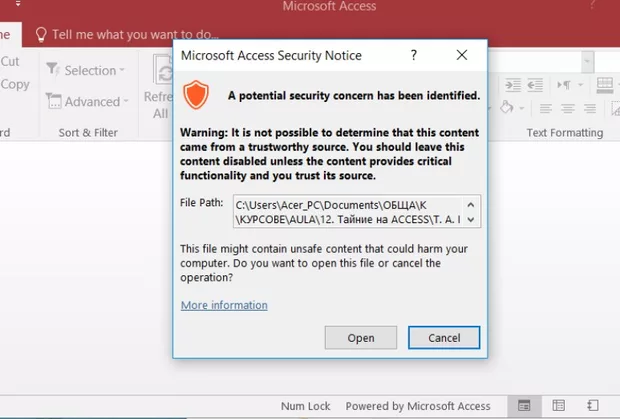This screenshot has height=419, width=620.
Task: Switch to Form View in status bar
Action: pos(524,406)
